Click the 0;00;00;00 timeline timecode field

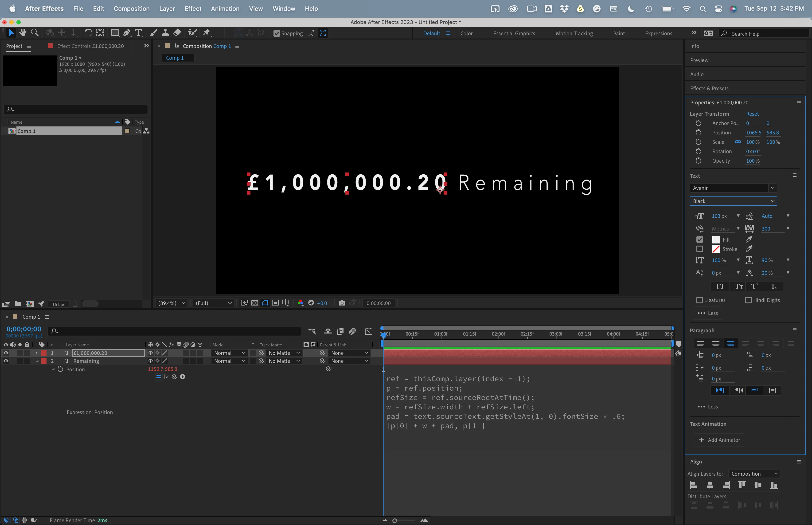24,329
